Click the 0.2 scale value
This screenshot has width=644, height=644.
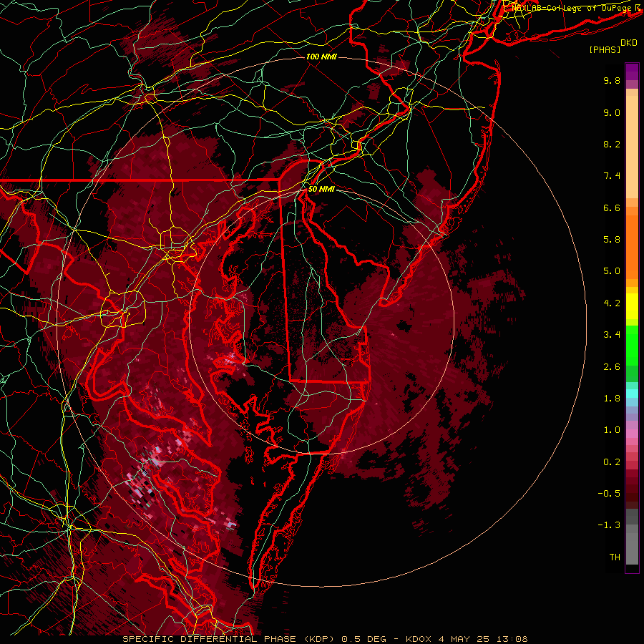pos(612,462)
